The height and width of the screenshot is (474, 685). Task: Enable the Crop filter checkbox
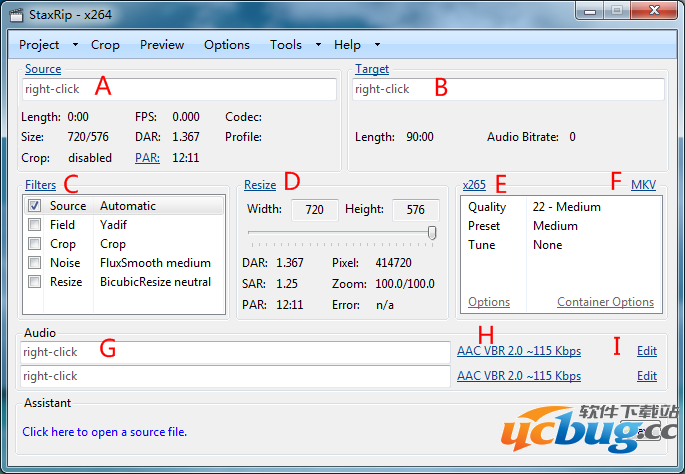pyautogui.click(x=35, y=244)
